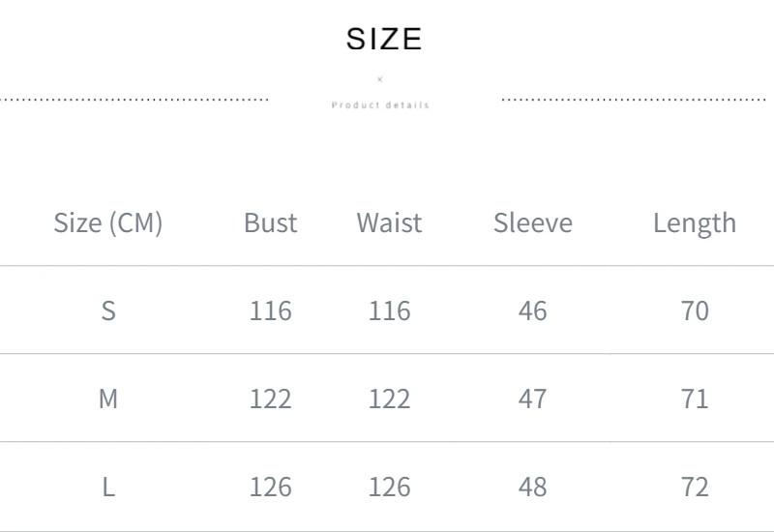Click sleeve value 48 for size L

(533, 487)
